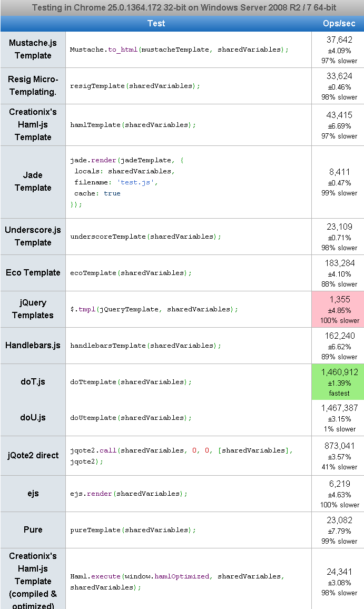Click the jQuery Templates row title
364x609 pixels.
coord(33,309)
